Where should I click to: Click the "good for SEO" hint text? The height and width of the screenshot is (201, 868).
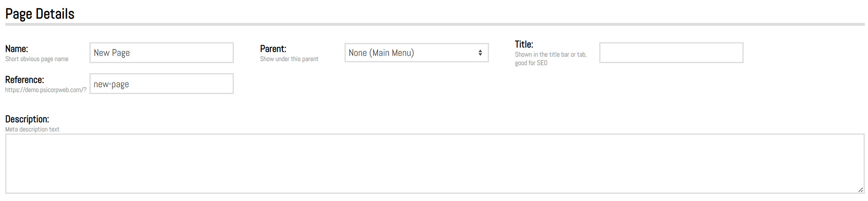click(x=531, y=63)
